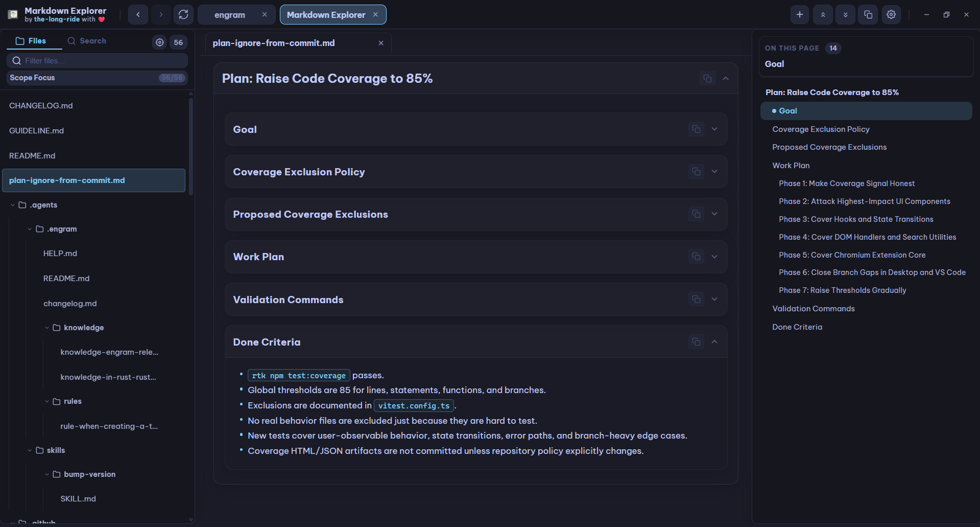Jump to Phase 7: Raise Thresholds Gradually
Viewport: 980px width, 527px height.
842,290
